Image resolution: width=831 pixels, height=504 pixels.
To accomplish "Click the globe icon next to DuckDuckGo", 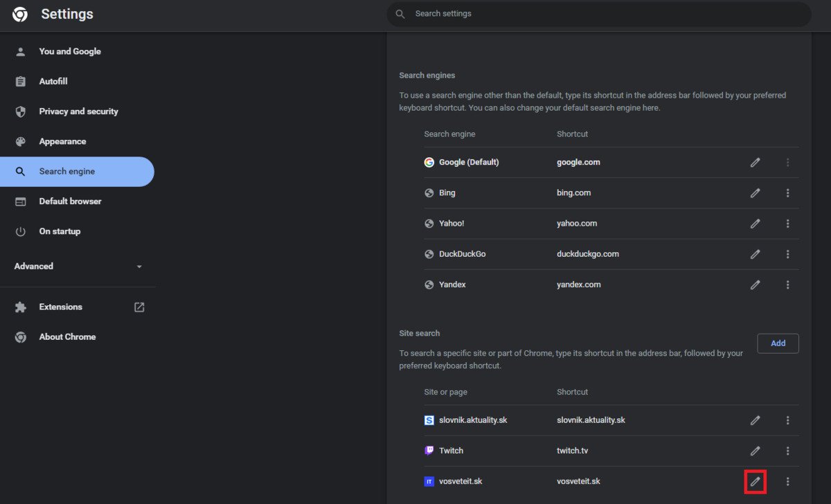I will tap(429, 254).
